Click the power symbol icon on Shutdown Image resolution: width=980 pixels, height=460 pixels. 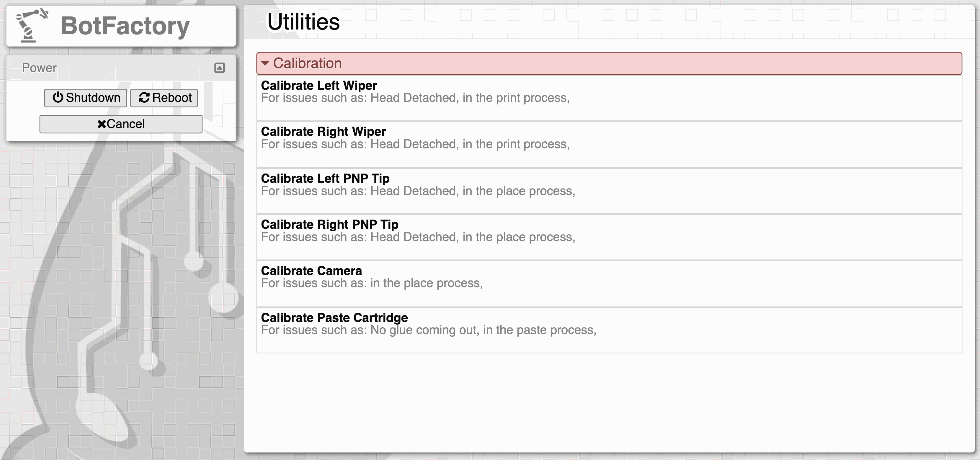pos(58,98)
